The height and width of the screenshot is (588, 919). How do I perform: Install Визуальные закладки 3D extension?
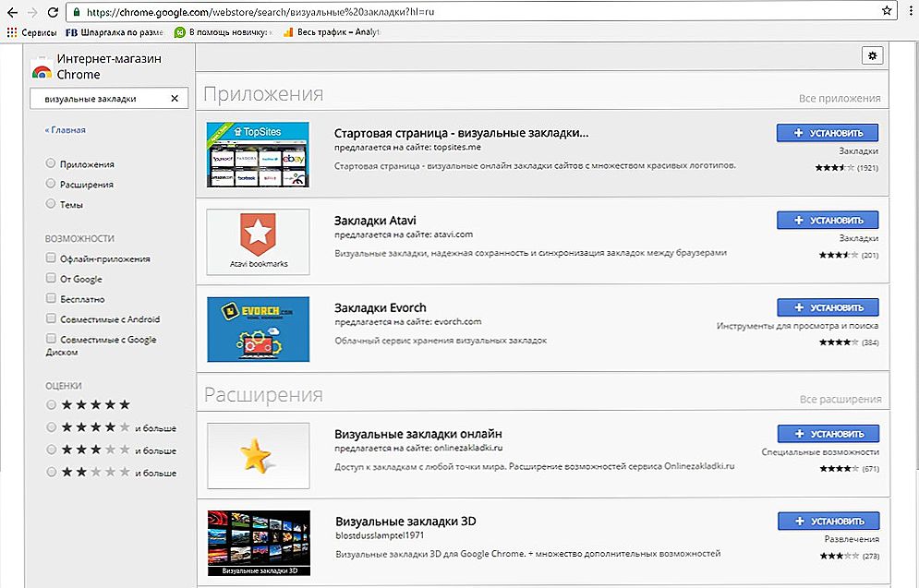(828, 520)
